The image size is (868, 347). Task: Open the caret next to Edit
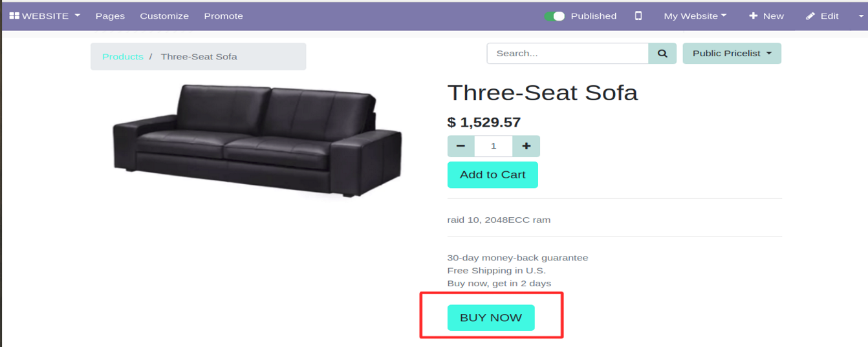click(854, 16)
